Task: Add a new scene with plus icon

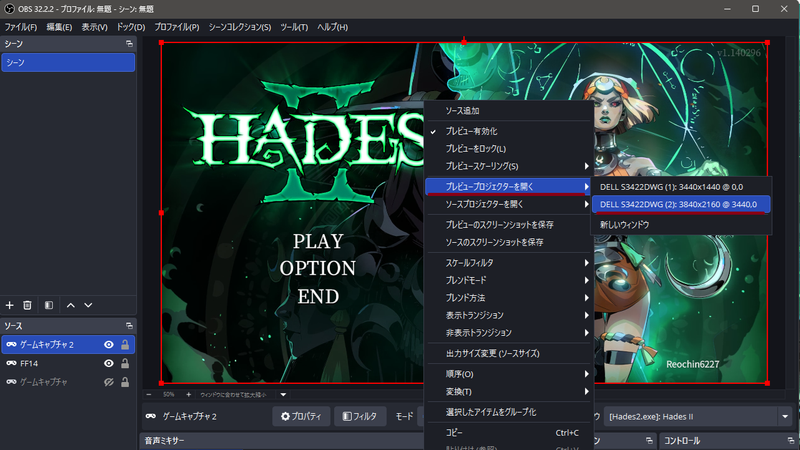Action: 10,305
